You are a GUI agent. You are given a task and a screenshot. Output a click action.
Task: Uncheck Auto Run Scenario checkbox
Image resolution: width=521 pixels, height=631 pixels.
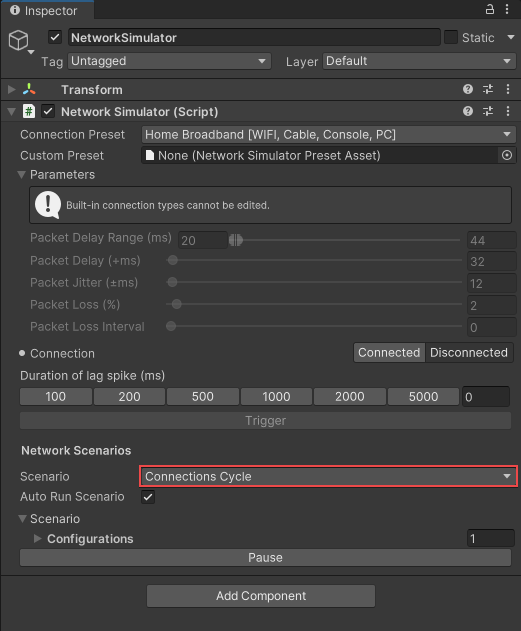(x=148, y=497)
